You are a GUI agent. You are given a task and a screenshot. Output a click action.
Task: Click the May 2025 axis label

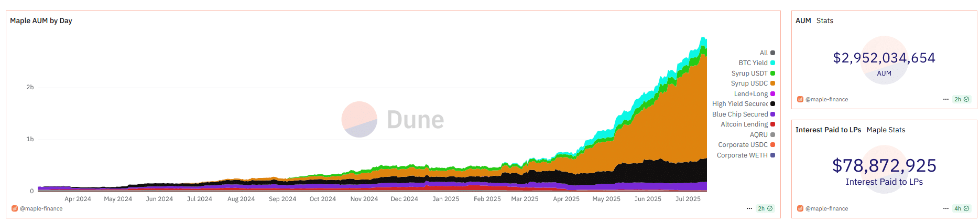pyautogui.click(x=606, y=199)
